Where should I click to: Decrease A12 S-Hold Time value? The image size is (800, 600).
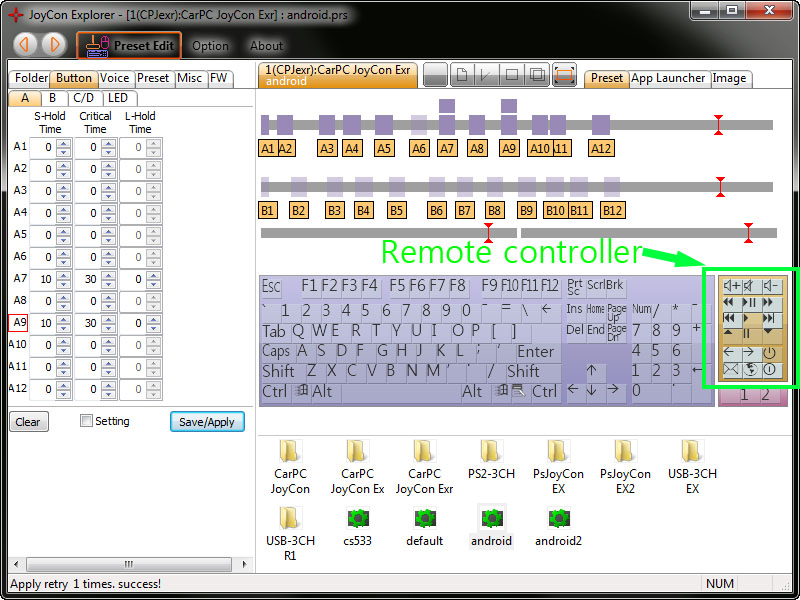pos(64,393)
